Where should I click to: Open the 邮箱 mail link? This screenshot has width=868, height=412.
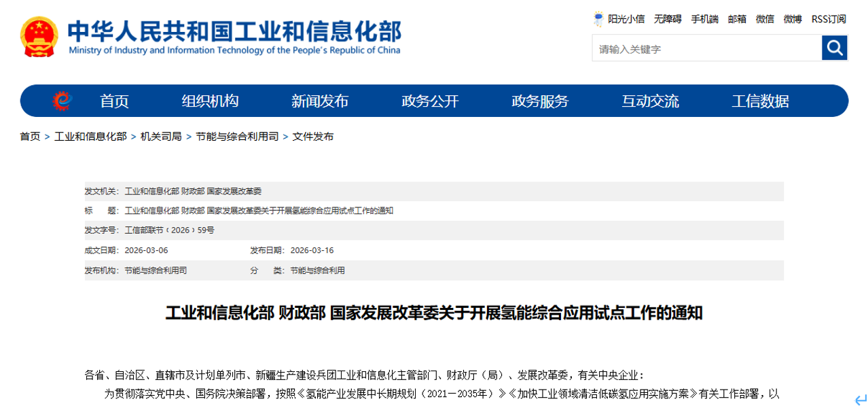737,19
